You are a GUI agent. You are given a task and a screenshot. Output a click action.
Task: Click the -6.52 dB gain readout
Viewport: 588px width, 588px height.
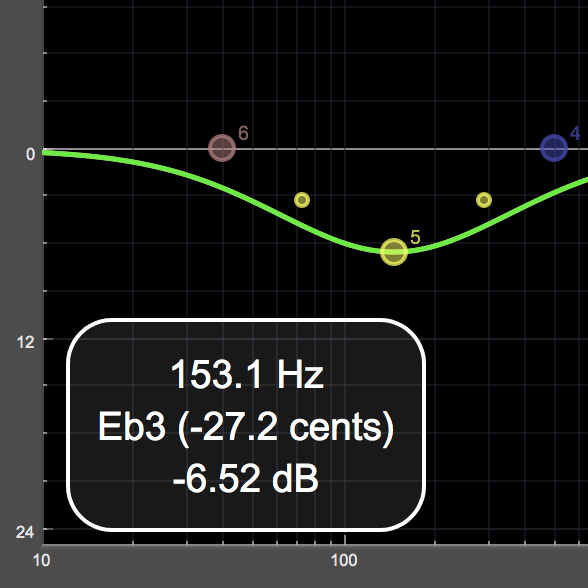[x=246, y=479]
